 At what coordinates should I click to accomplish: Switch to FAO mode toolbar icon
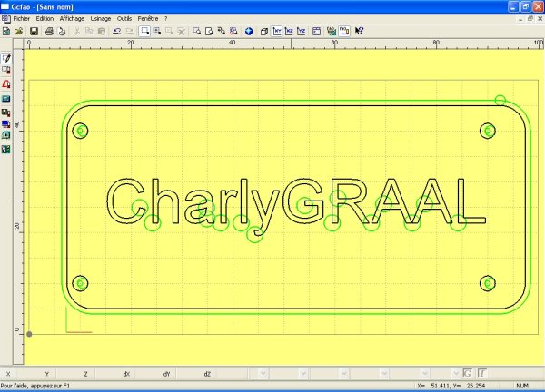click(x=344, y=31)
